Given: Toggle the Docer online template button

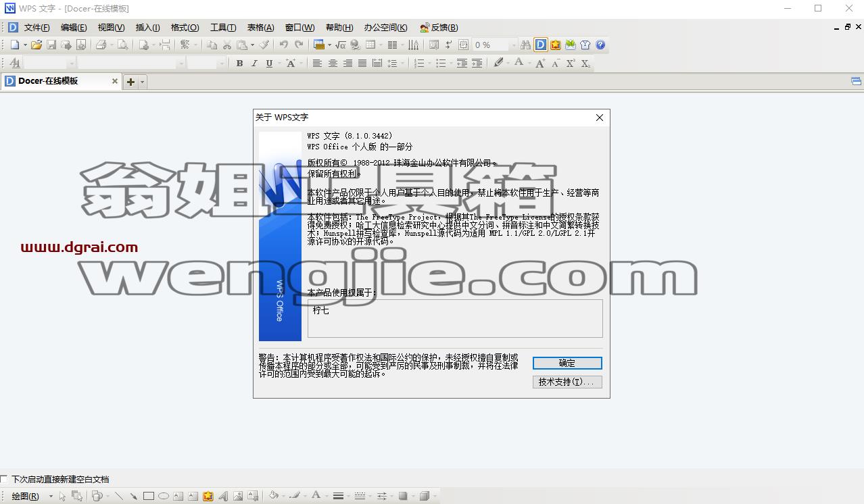Looking at the screenshot, I should pos(540,45).
